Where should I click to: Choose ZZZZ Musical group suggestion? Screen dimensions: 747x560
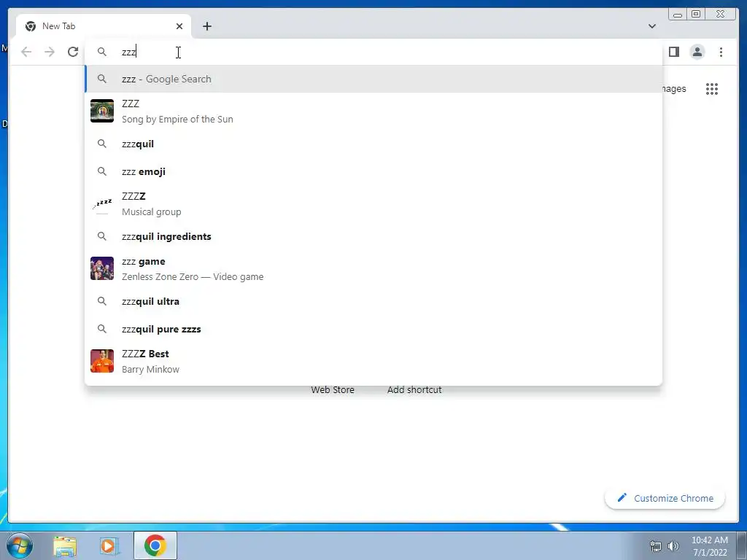coord(373,204)
